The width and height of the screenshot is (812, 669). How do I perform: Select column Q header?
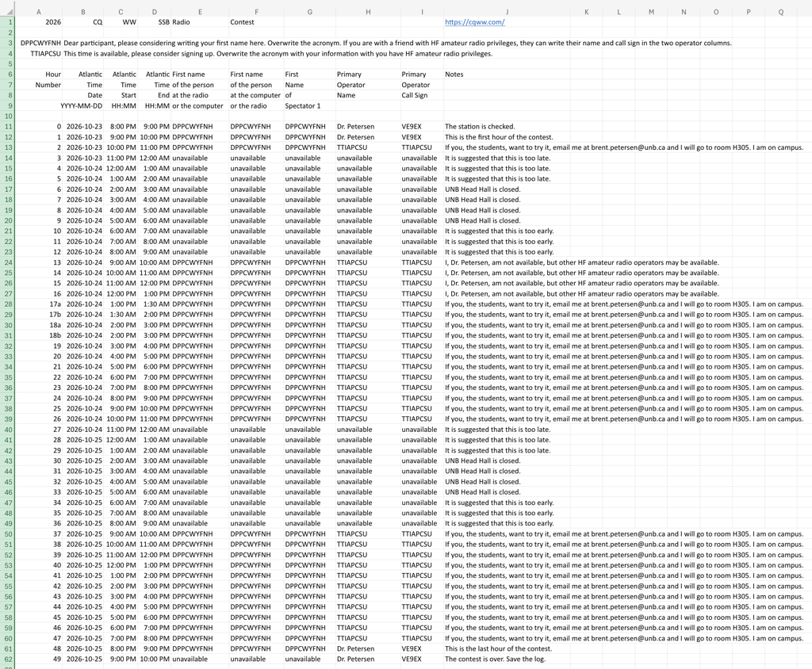click(781, 12)
